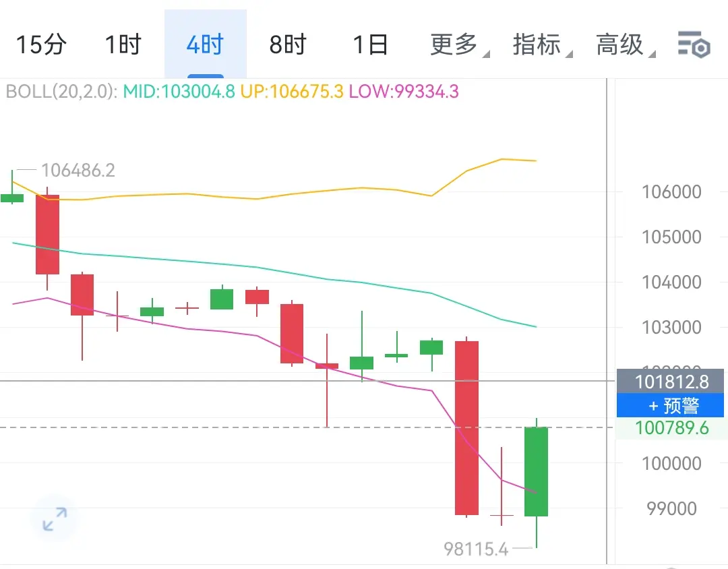
Task: Click the large red candle near 102700
Action: (466, 428)
